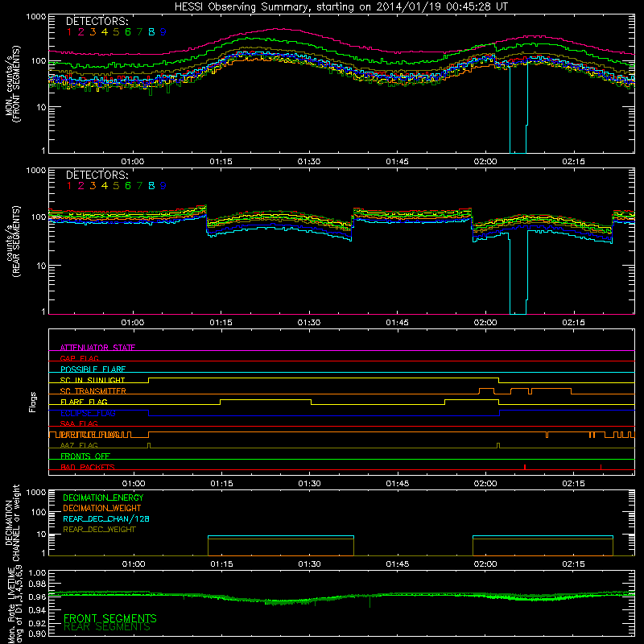Pick detector 4 legend number in rear segments plot
Viewport: 644px width, 644px height.
(x=105, y=186)
